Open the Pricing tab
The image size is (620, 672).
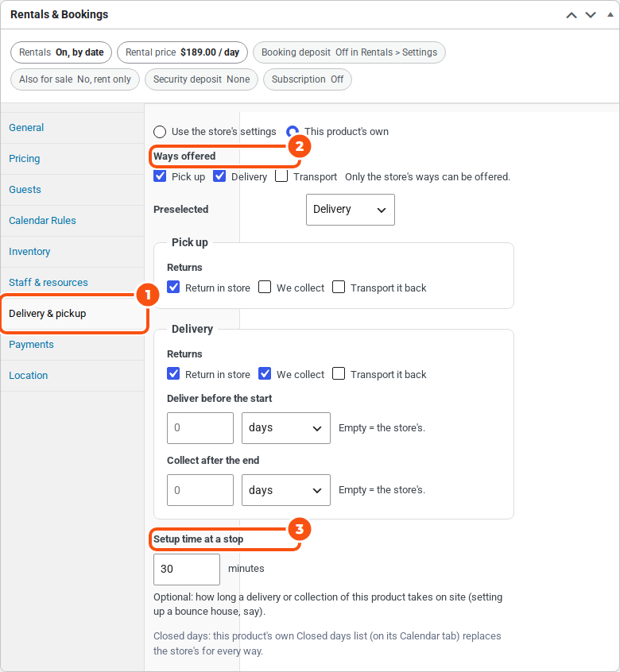coord(72,159)
